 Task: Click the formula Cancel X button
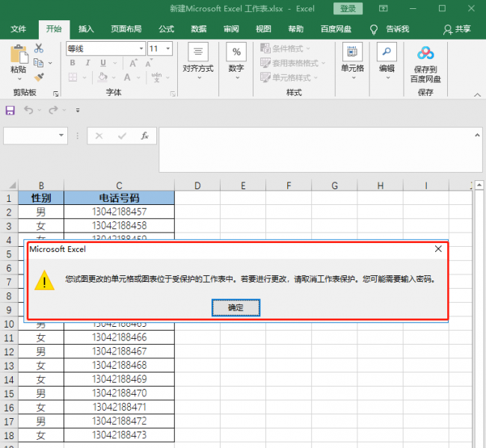(x=99, y=136)
